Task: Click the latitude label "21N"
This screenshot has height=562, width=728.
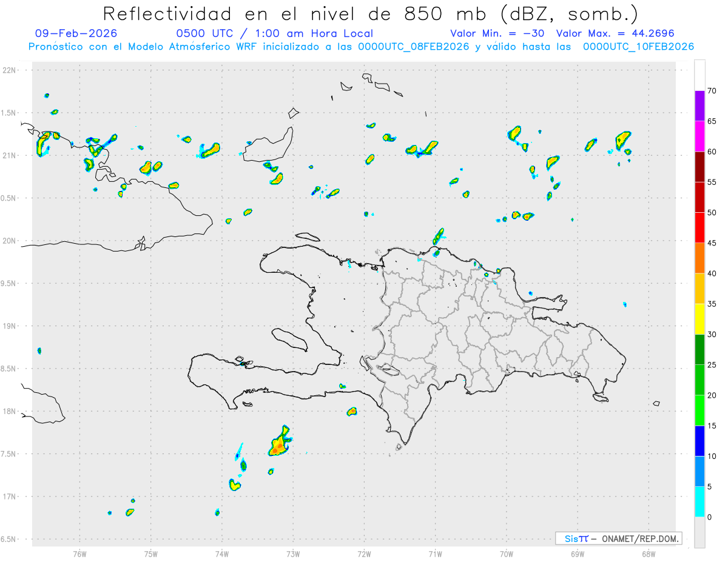Action: [10, 155]
